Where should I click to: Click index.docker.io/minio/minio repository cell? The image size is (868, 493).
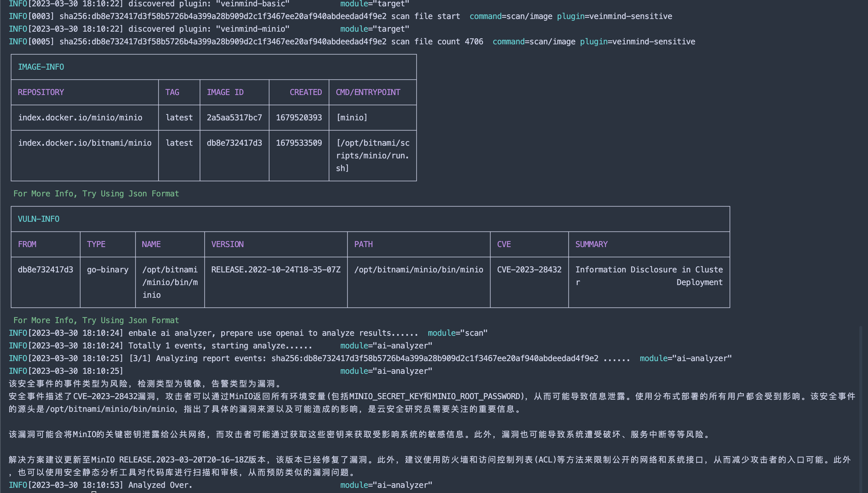click(80, 118)
